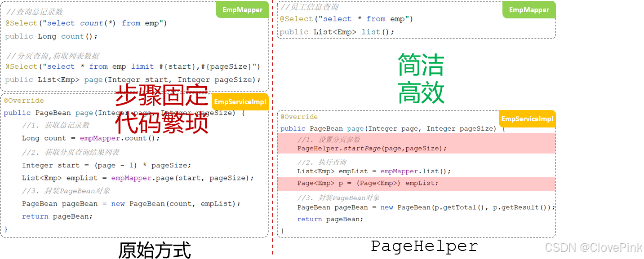Click the highlighted Page<Emp> cast line
The height and width of the screenshot is (259, 644).
[366, 183]
